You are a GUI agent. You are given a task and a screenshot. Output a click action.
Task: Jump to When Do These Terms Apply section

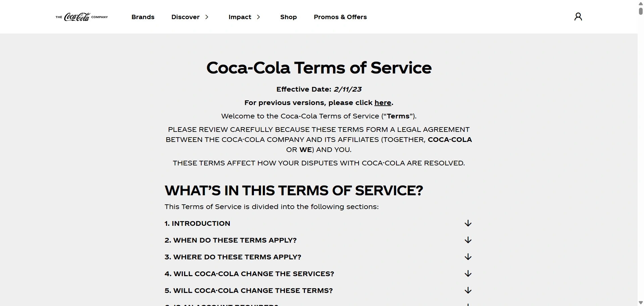(230, 240)
